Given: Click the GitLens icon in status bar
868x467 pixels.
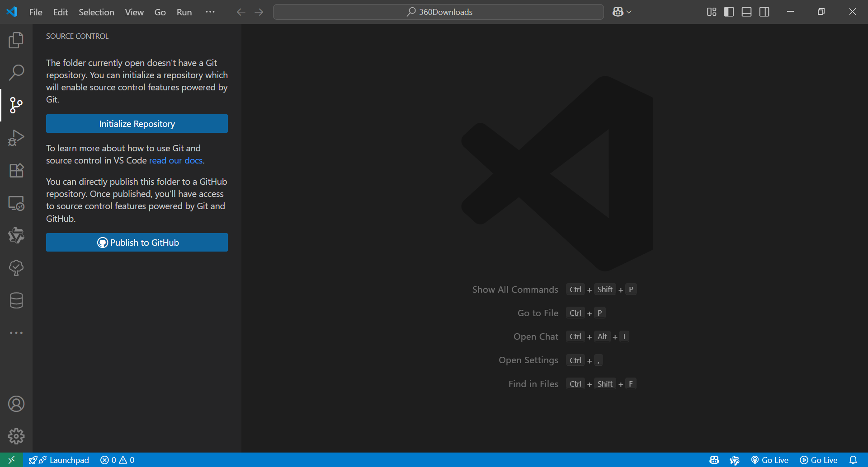Looking at the screenshot, I should pyautogui.click(x=735, y=460).
